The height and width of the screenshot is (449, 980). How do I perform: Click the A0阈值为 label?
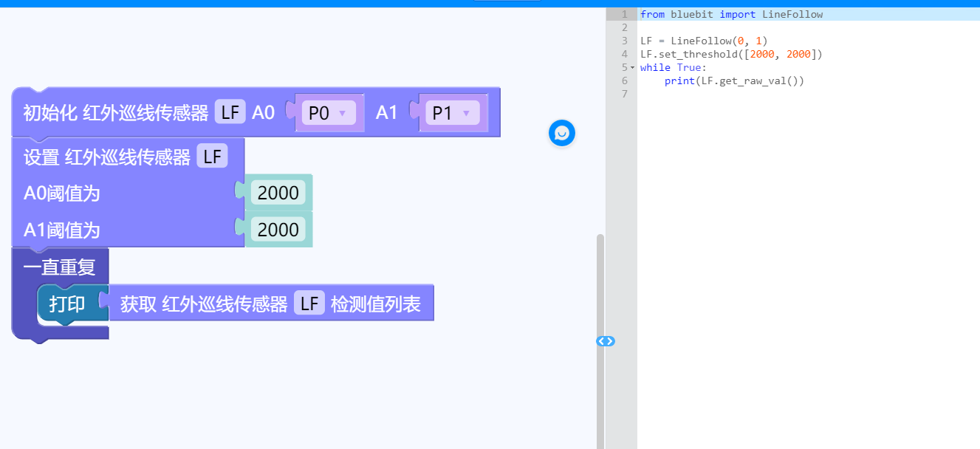pos(61,193)
